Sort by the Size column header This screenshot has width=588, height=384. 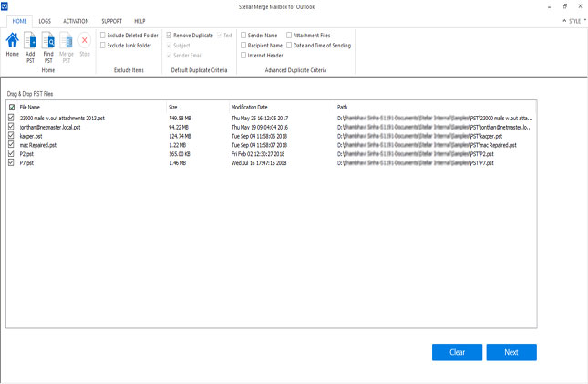[173, 108]
